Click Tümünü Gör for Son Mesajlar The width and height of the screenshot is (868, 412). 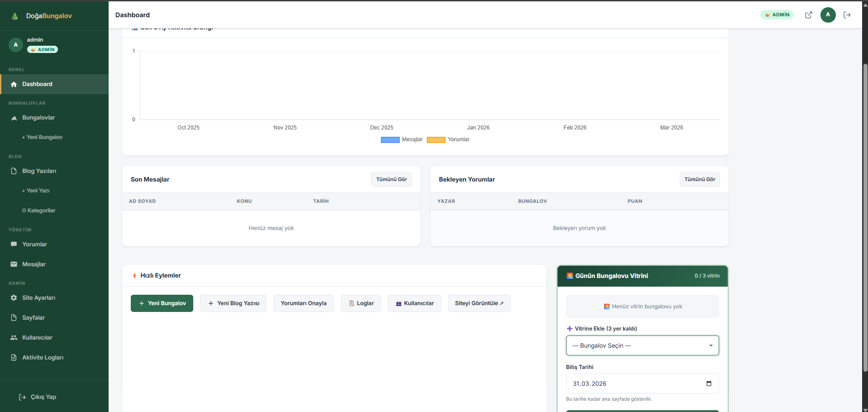(x=391, y=179)
